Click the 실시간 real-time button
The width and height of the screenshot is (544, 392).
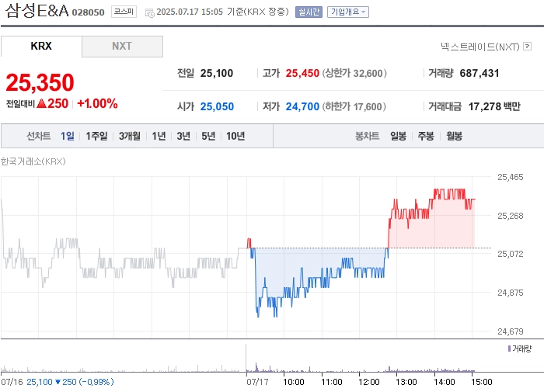309,12
